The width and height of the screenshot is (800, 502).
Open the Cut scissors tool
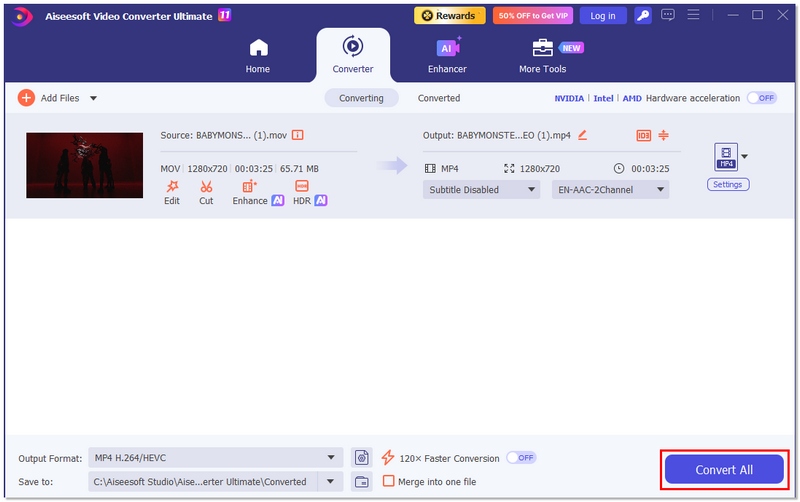tap(206, 186)
